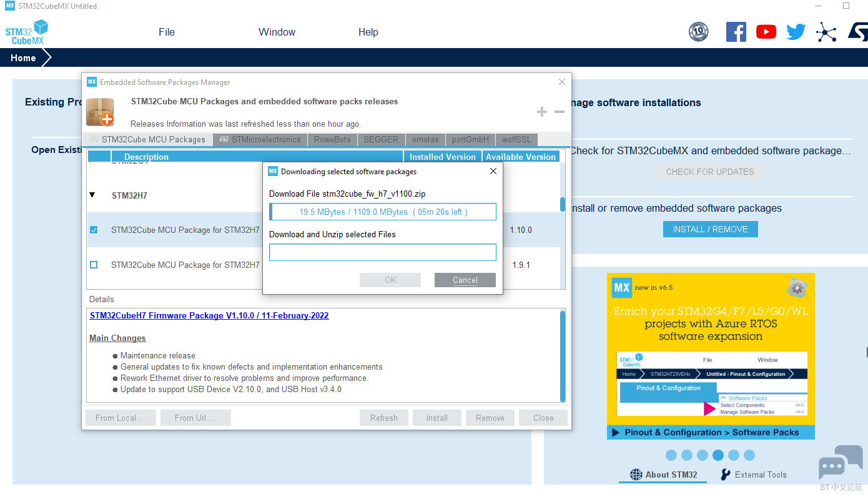This screenshot has width=868, height=497.
Task: Open the Twitter bird icon
Action: pos(796,32)
